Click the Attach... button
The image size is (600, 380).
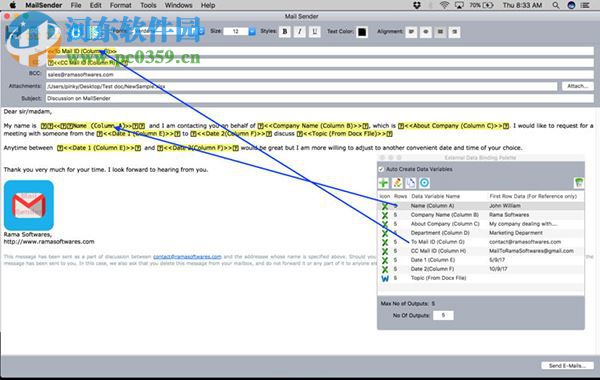(577, 86)
